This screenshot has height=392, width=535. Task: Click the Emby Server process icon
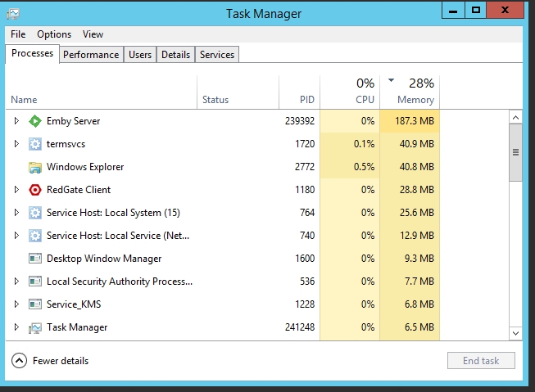point(35,121)
